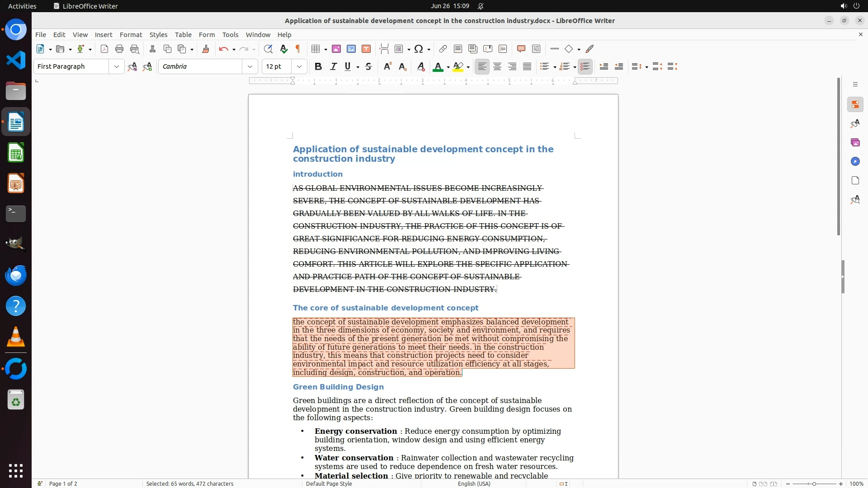The image size is (868, 488).
Task: Click the zoom slider in status bar
Action: tap(814, 484)
